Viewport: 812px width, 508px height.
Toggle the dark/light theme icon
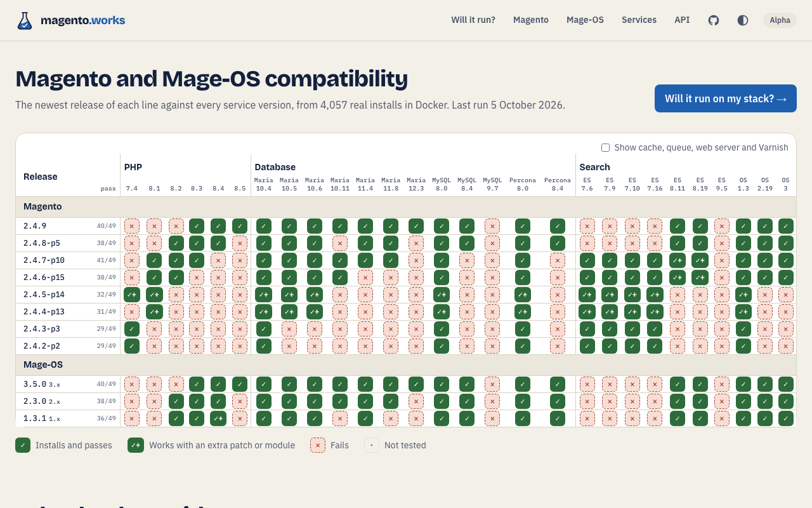point(743,20)
